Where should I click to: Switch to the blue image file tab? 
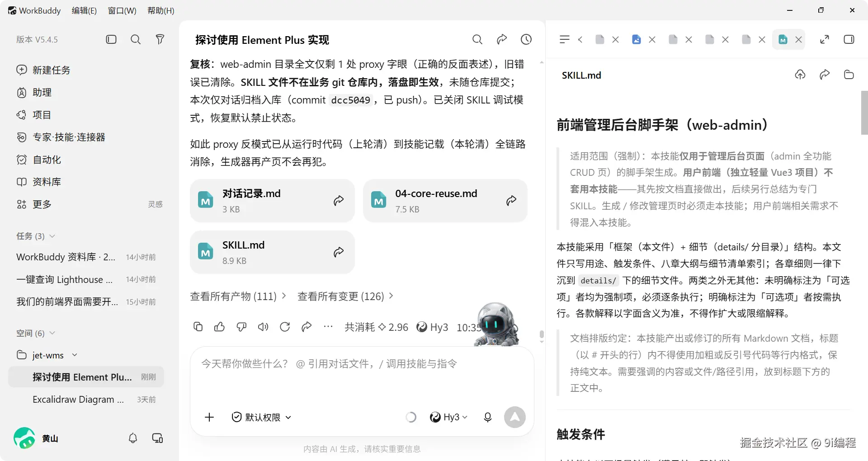point(637,39)
